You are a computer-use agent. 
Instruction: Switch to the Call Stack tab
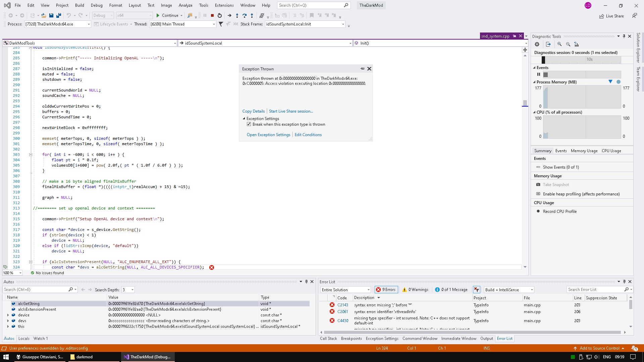pyautogui.click(x=328, y=339)
